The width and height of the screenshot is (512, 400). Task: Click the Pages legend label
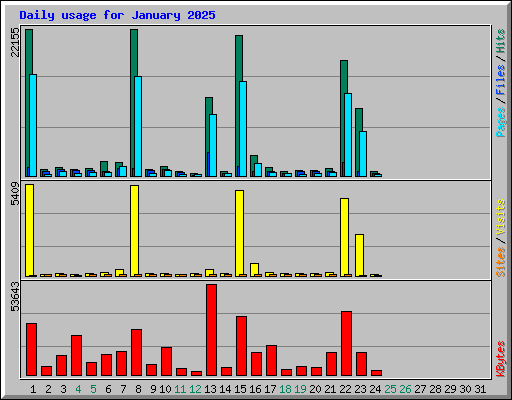(500, 122)
